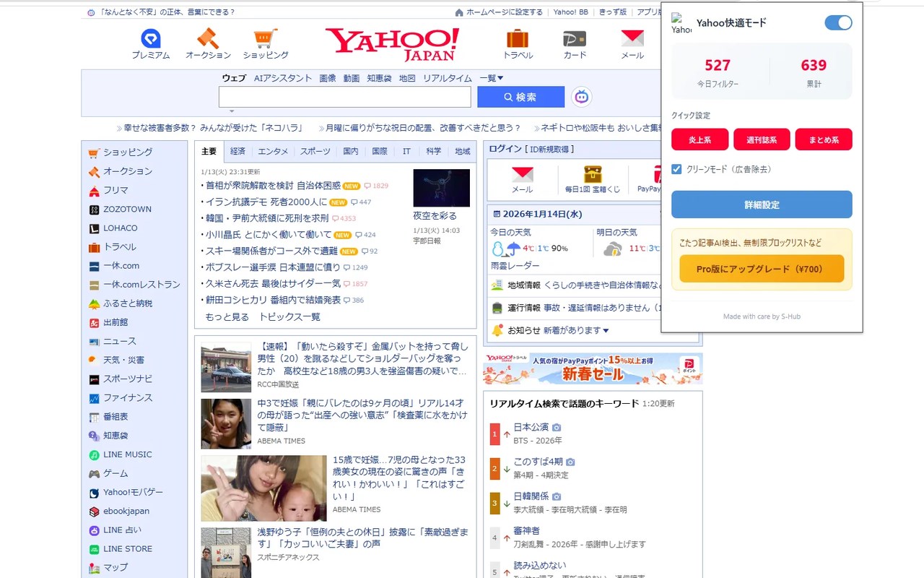
Task: Click the small arrow below the search box
Action: [232, 111]
